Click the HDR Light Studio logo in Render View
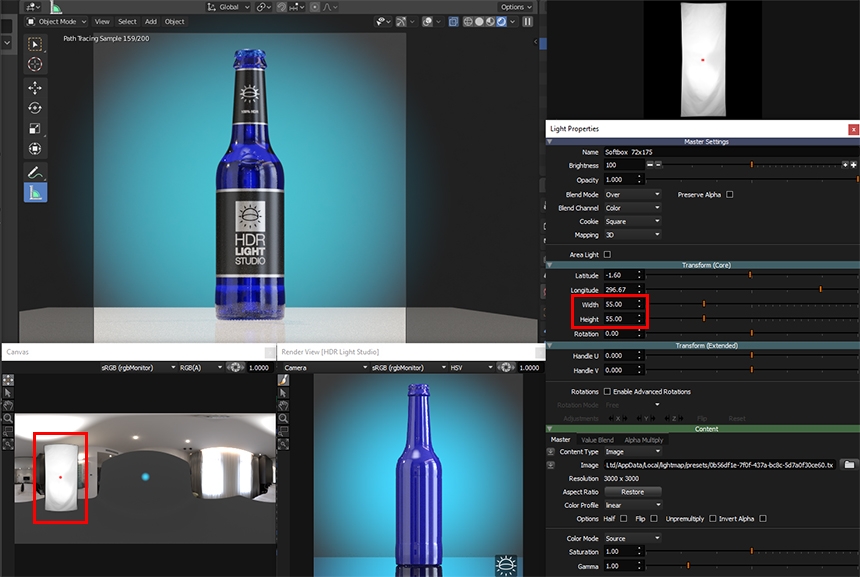This screenshot has width=860, height=577. click(505, 564)
